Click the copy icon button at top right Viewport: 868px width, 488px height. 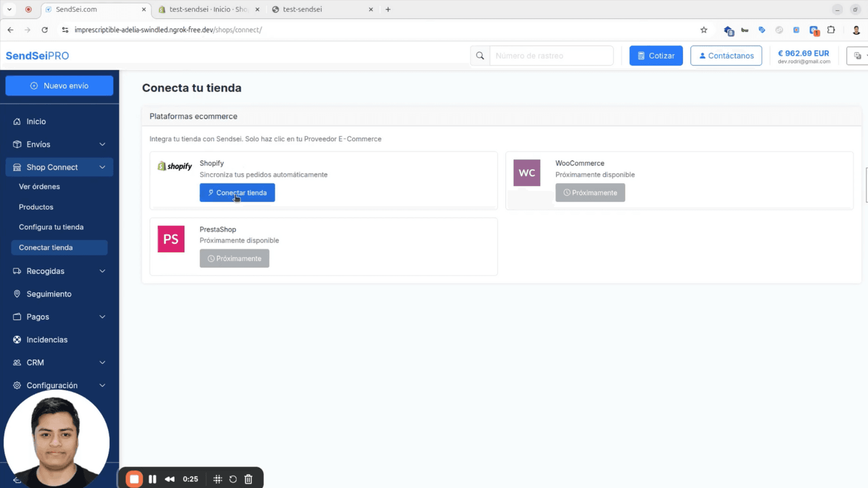[x=858, y=55]
